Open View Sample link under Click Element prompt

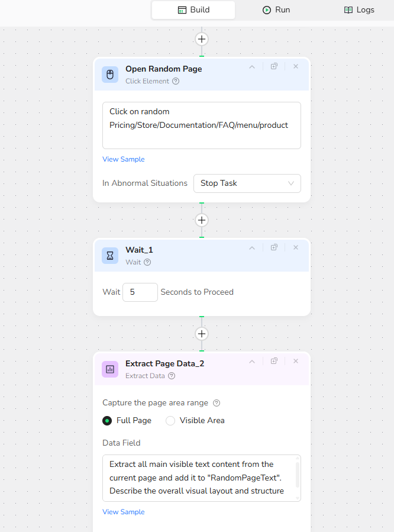coord(123,159)
